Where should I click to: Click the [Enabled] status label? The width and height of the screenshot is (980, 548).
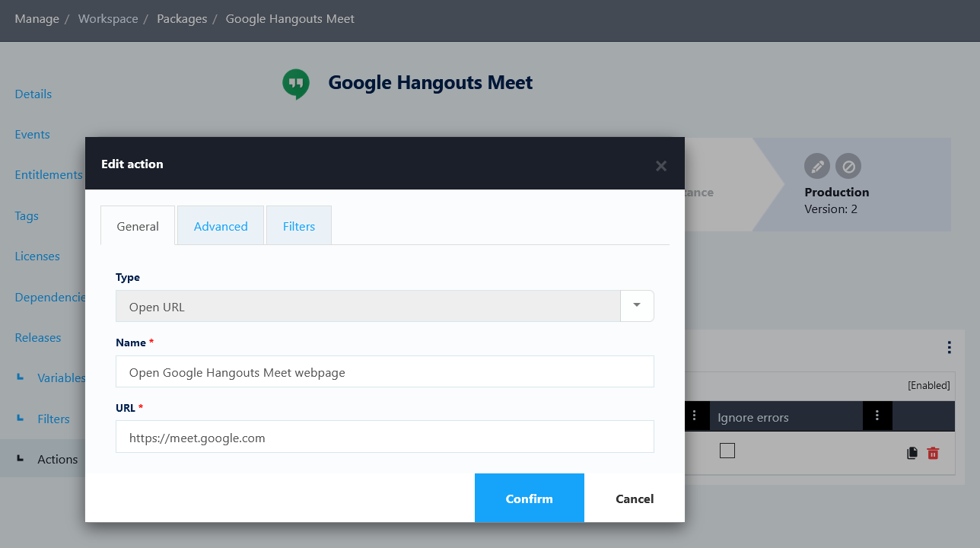click(x=929, y=386)
